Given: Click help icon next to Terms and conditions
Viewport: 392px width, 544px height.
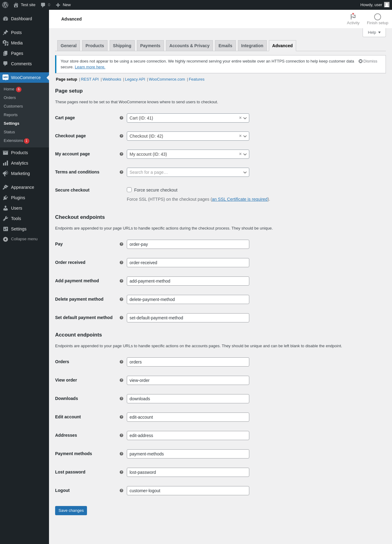Looking at the screenshot, I should (121, 172).
